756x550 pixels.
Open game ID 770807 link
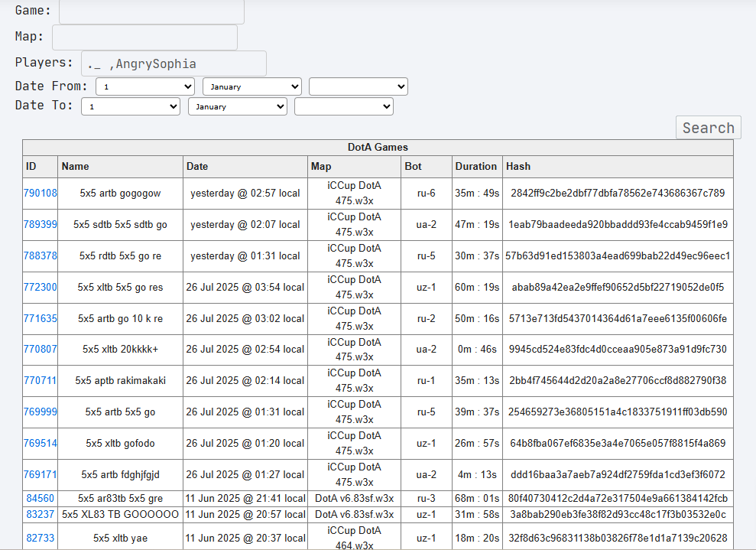[40, 349]
